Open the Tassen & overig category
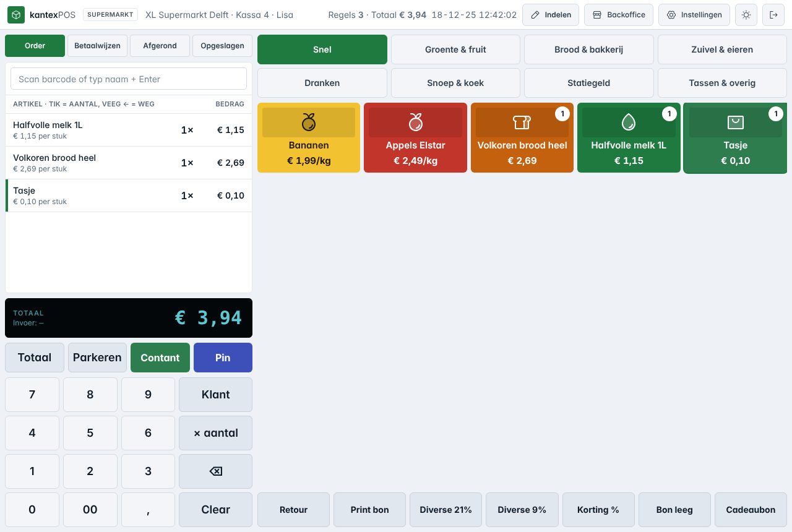 coord(722,83)
